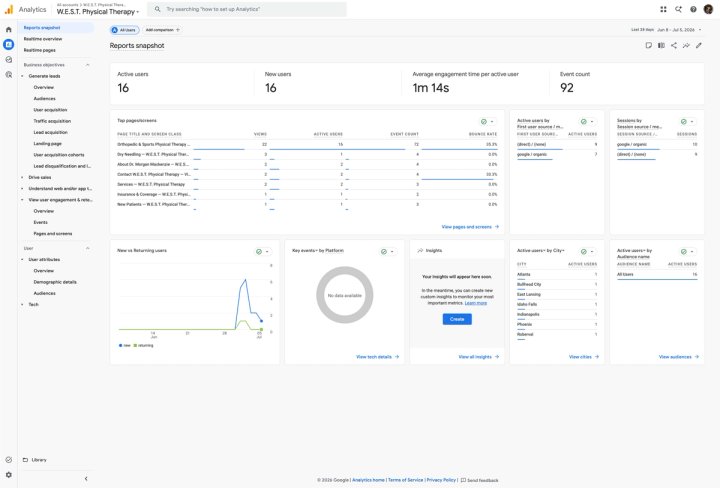Click Orthopedic & Sports Physical Therapy row

click(307, 144)
